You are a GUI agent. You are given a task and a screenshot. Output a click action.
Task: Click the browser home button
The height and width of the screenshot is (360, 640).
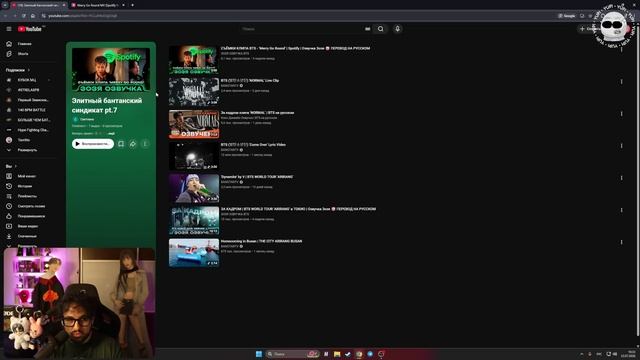(33, 16)
